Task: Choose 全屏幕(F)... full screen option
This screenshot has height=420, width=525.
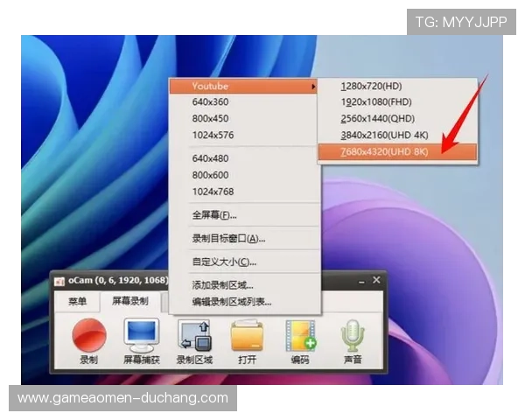Action: pos(214,215)
